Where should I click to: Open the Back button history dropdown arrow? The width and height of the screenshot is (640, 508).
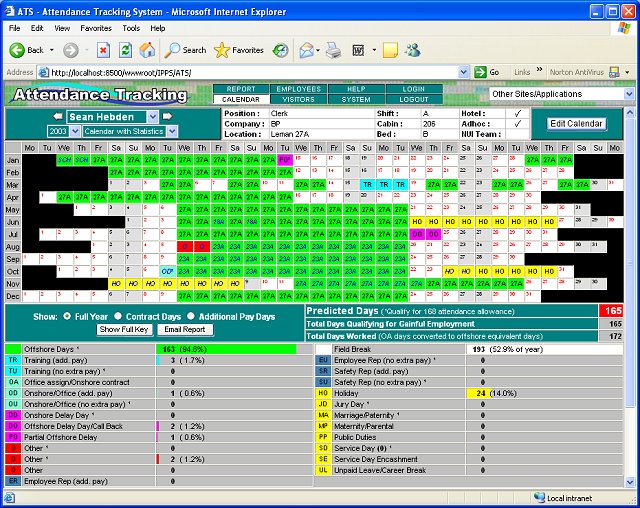click(x=52, y=50)
